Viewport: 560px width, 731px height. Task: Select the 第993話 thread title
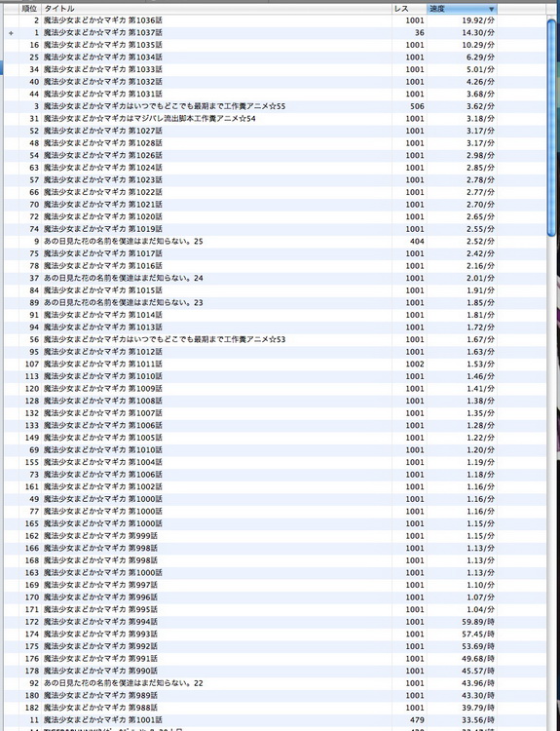click(100, 635)
